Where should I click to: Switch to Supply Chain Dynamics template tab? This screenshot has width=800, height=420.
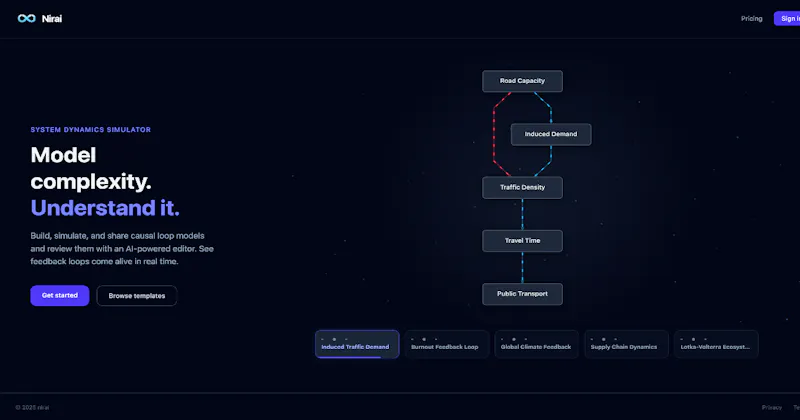click(627, 344)
